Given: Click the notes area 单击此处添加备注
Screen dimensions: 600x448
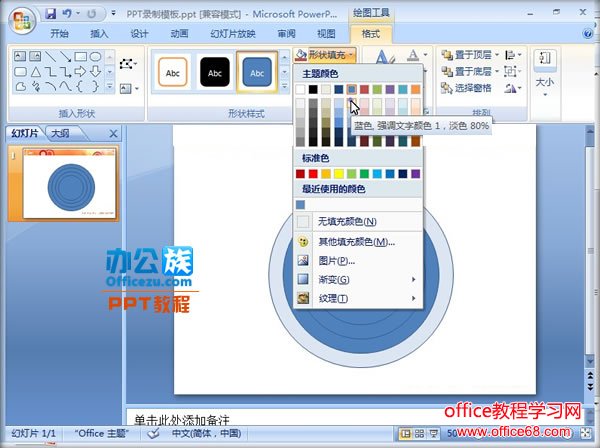Looking at the screenshot, I should [182, 420].
